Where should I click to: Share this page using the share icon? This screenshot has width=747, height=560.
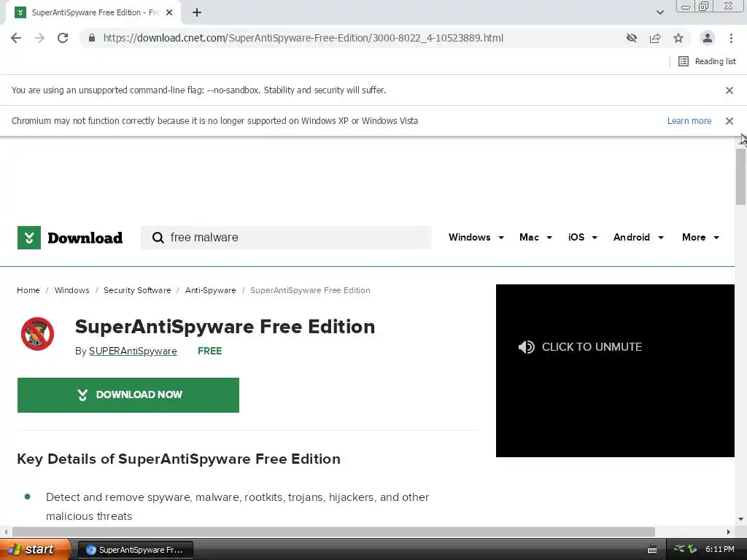click(x=655, y=38)
